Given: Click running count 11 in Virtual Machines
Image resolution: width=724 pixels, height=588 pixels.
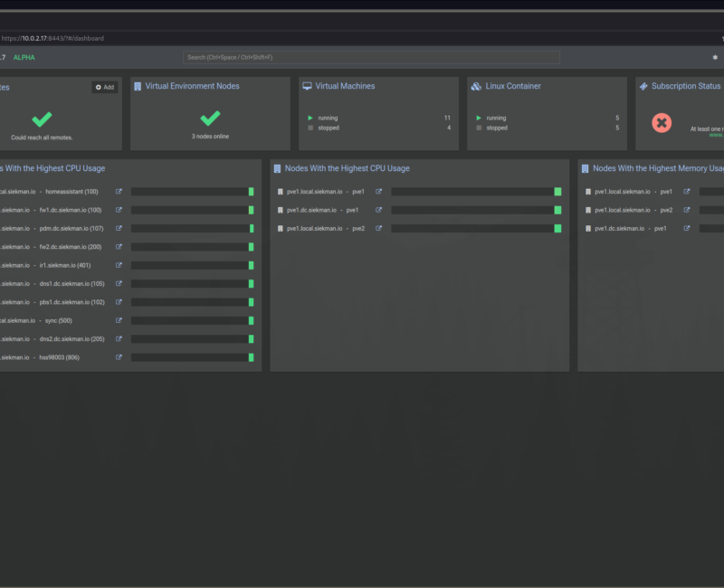Looking at the screenshot, I should 447,119.
